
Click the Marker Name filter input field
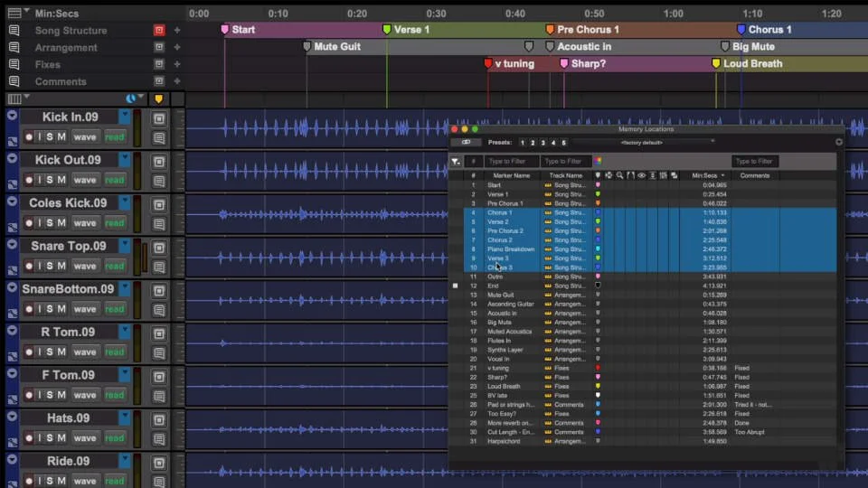coord(512,161)
